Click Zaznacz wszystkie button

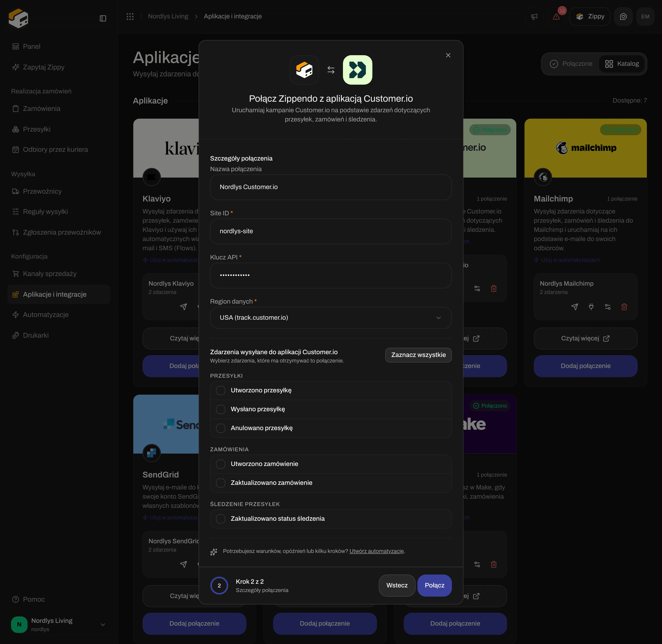pyautogui.click(x=418, y=355)
